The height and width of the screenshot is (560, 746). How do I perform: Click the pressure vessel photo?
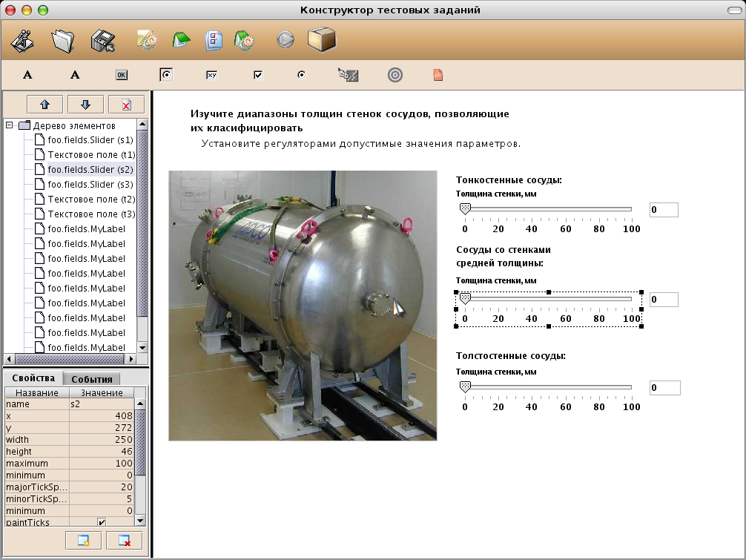pyautogui.click(x=303, y=306)
